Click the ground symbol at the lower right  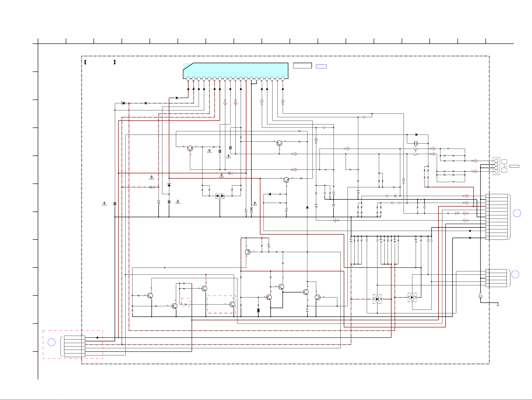(498, 305)
